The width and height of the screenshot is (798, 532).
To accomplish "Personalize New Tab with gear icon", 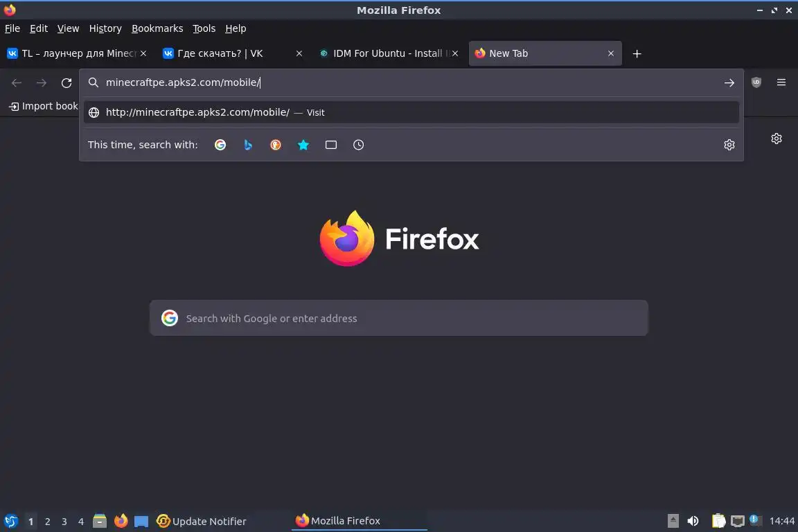I will tap(776, 139).
